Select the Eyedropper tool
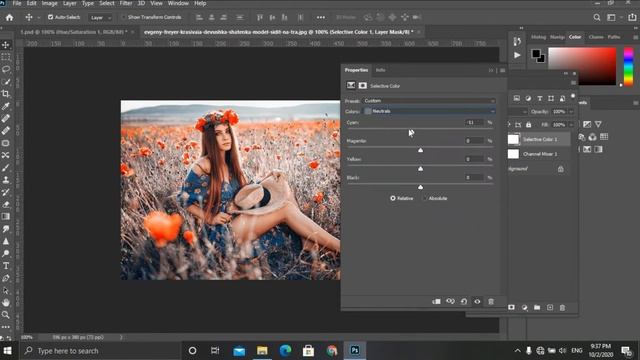 pos(6,106)
